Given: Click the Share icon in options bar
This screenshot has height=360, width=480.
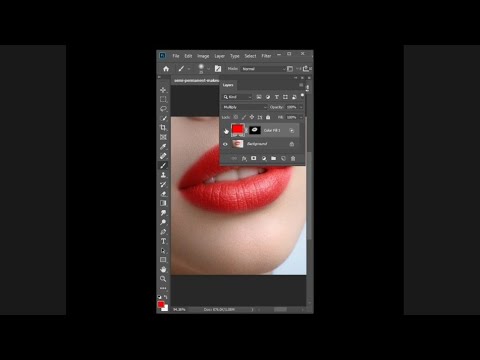Looking at the screenshot, I should 305,69.
